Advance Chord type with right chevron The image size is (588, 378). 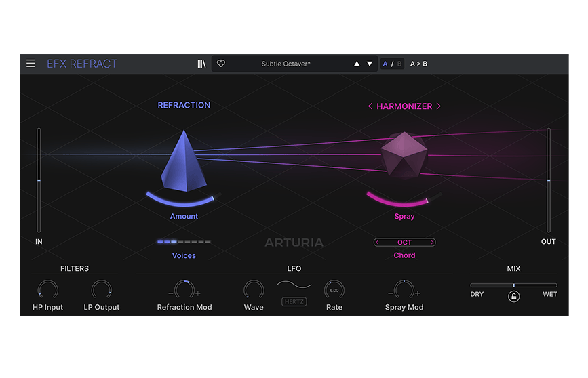[x=432, y=243]
